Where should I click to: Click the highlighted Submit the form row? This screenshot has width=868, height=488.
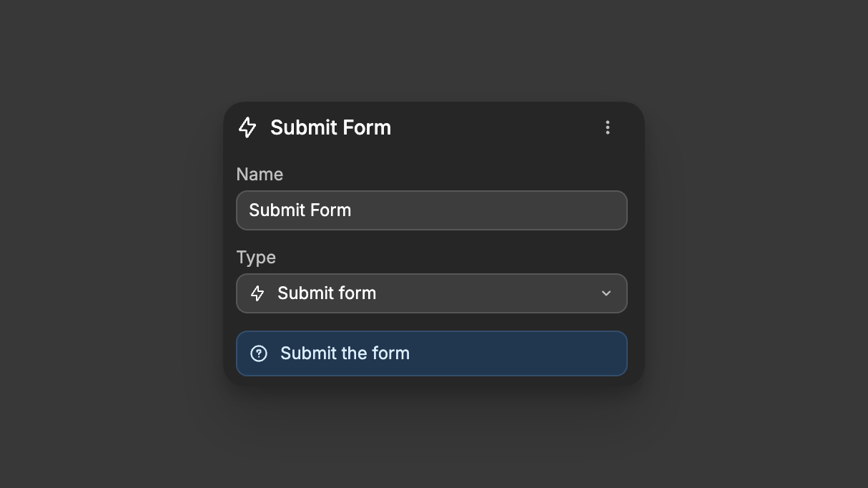click(432, 353)
